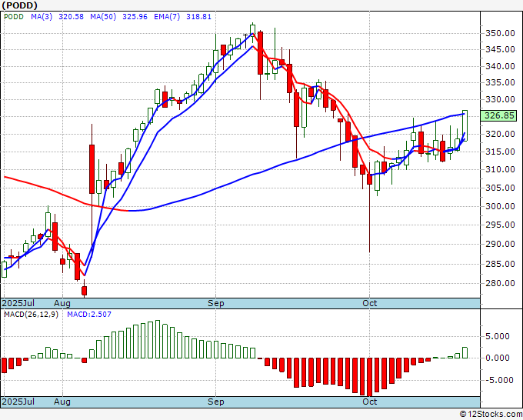The image size is (523, 420).
Task: Click the EMA(7) legend label
Action: coord(167,17)
